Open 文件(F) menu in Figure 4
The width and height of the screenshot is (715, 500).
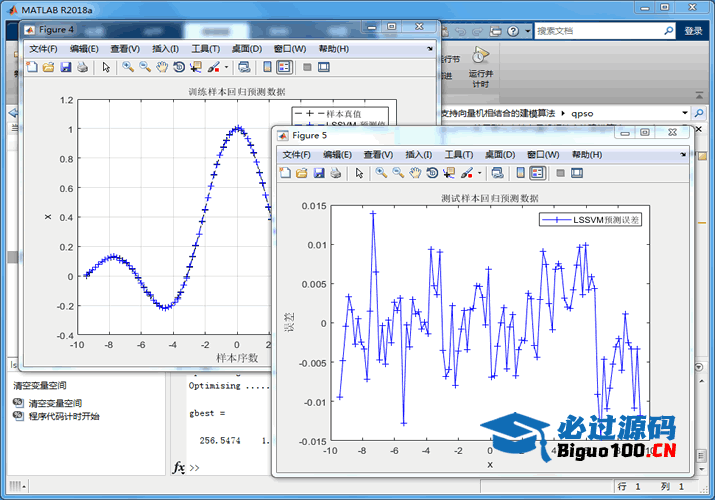(43, 49)
